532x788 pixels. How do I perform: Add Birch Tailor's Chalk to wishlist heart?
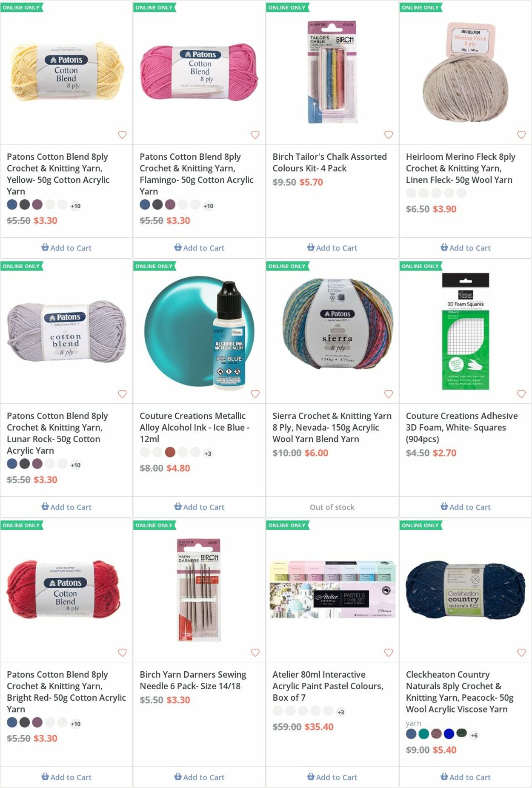tap(389, 135)
